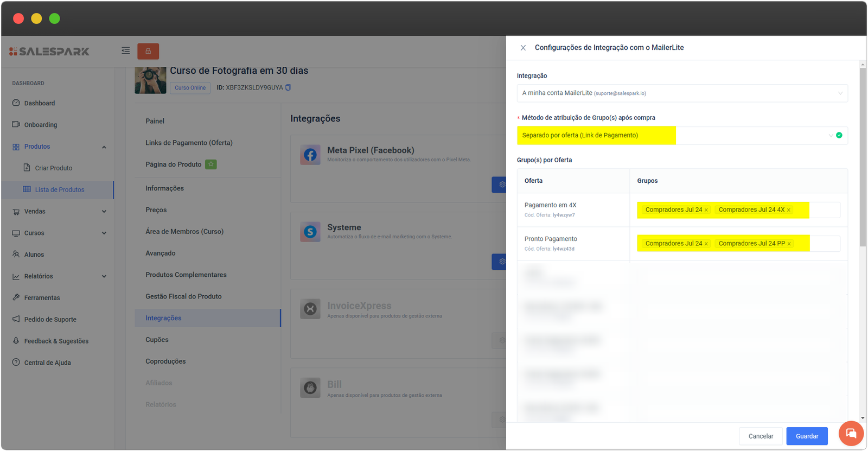Click the Cancelar button

pyautogui.click(x=761, y=436)
